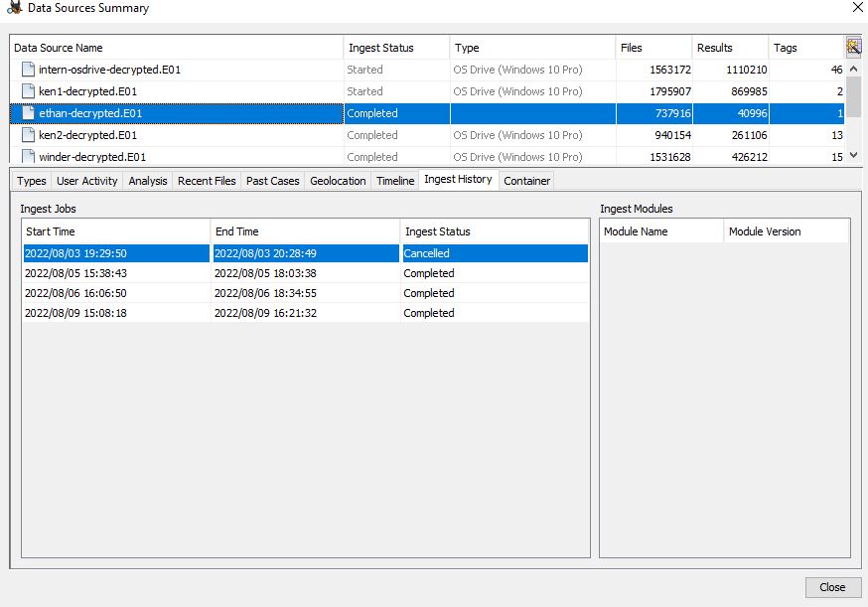Open the Geolocation tab
Screen dimensions: 868x607
click(x=338, y=180)
